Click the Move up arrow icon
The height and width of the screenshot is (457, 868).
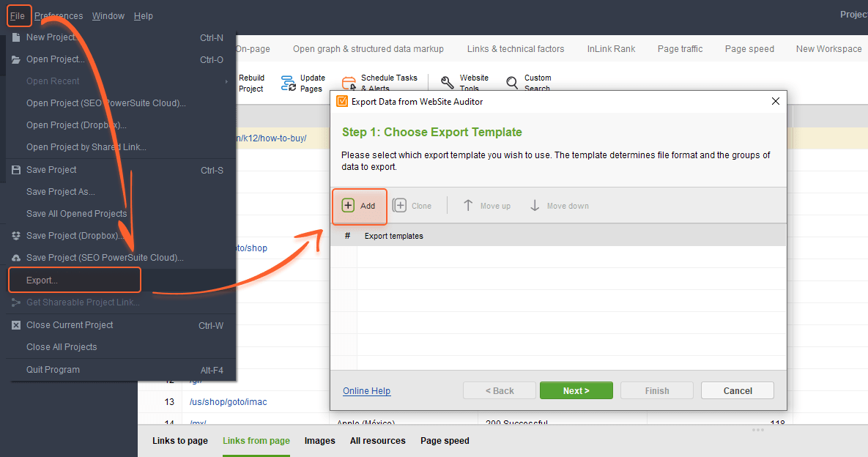pyautogui.click(x=468, y=205)
